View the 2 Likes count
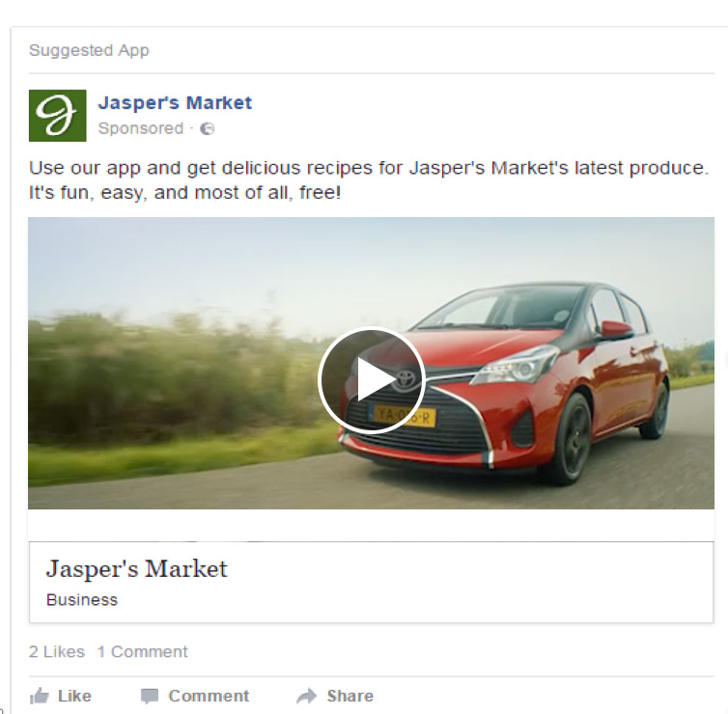Viewport: 728px width, 714px height. [x=57, y=652]
